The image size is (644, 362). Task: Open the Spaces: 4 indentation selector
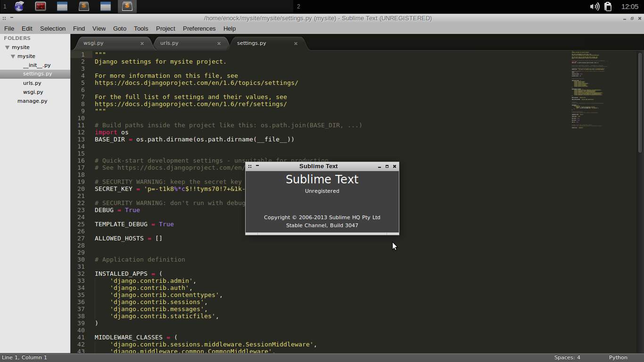[x=567, y=357]
